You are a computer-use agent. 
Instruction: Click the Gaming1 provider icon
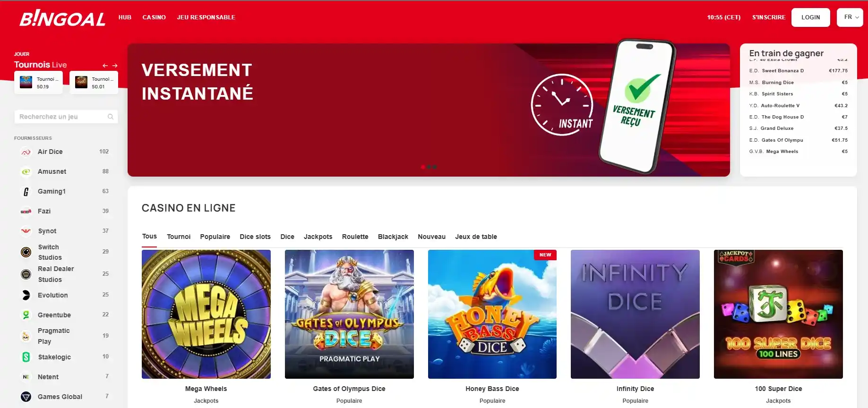(26, 192)
